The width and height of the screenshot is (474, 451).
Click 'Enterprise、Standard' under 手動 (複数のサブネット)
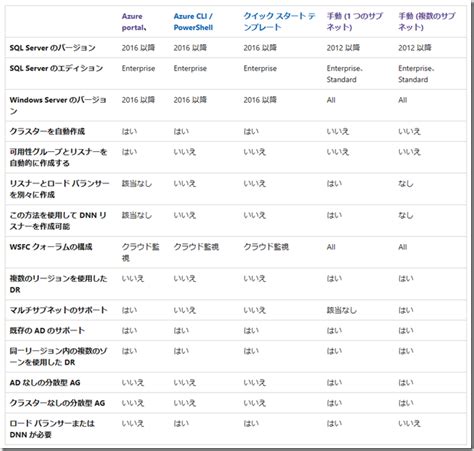click(x=416, y=74)
